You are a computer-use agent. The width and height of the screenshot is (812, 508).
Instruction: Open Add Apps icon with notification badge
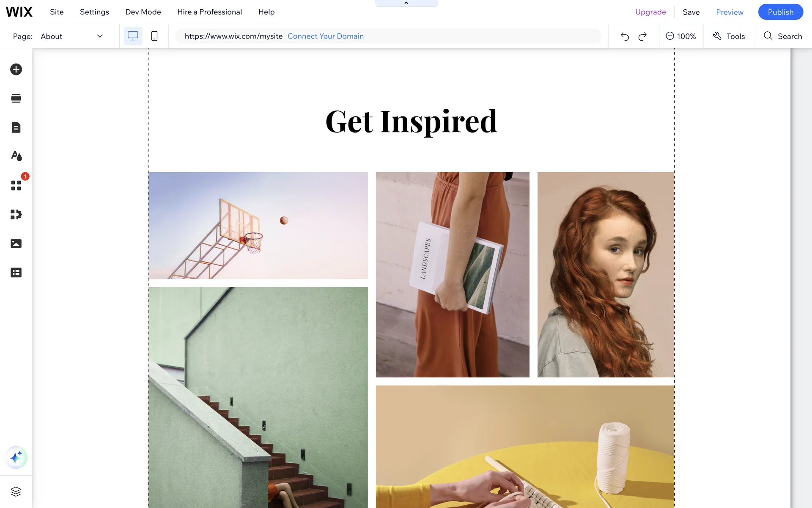16,185
